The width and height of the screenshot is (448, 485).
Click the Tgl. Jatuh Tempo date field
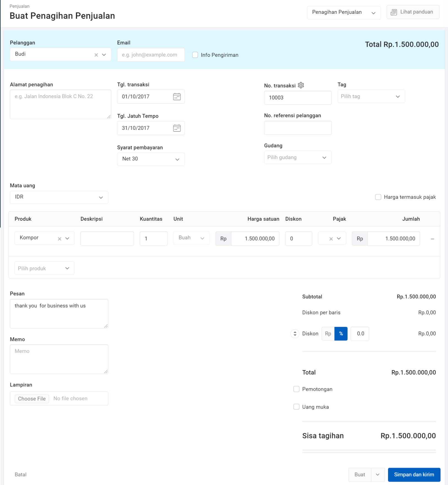(x=151, y=128)
